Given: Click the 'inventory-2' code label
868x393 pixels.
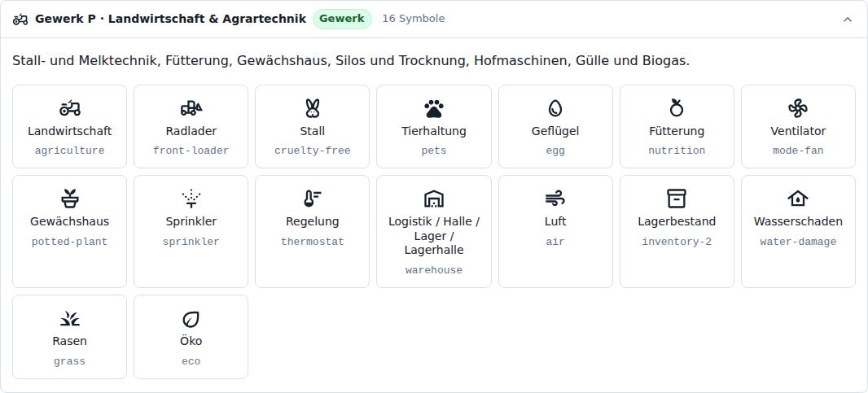Looking at the screenshot, I should [x=677, y=242].
